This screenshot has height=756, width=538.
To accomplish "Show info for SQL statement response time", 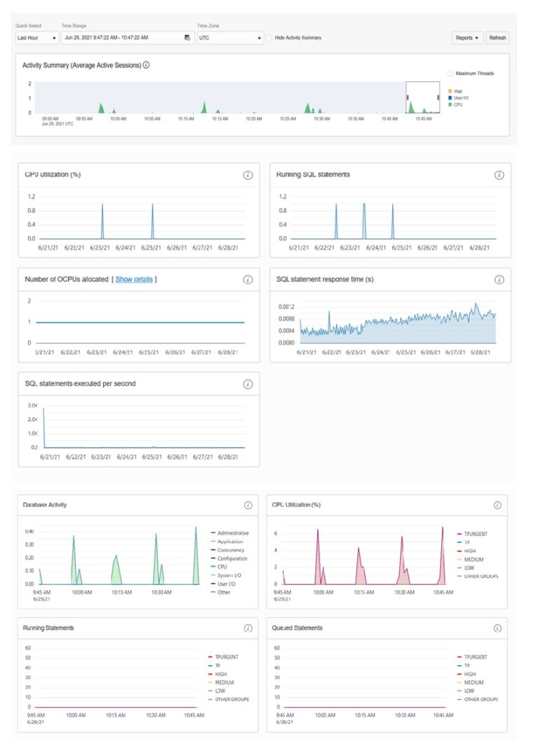I will [499, 280].
